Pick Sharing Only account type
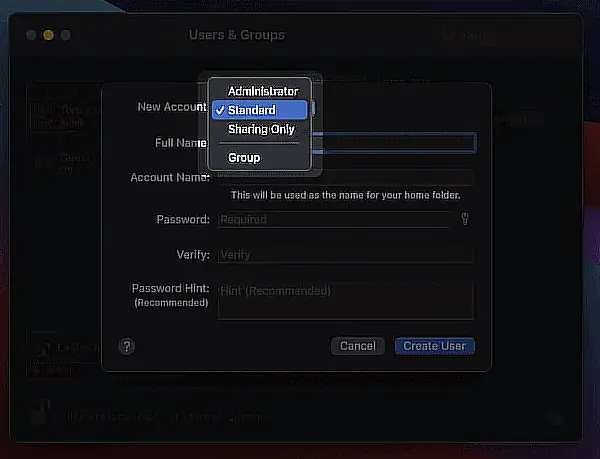Screen dimensions: 600x459 click(259, 129)
